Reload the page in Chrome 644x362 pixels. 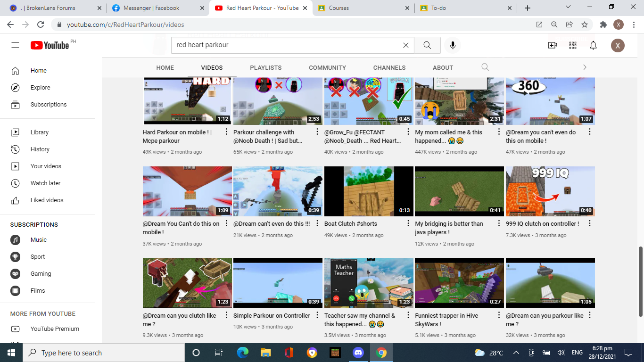click(x=41, y=25)
